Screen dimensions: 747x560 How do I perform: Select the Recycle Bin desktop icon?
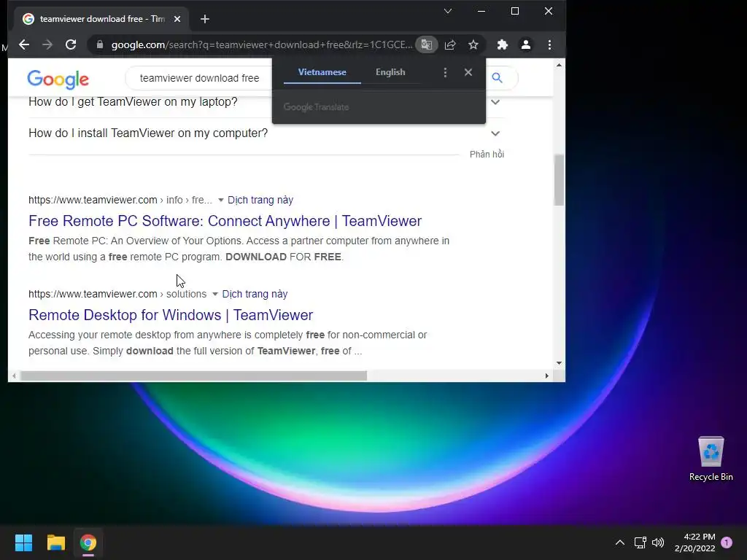[711, 458]
